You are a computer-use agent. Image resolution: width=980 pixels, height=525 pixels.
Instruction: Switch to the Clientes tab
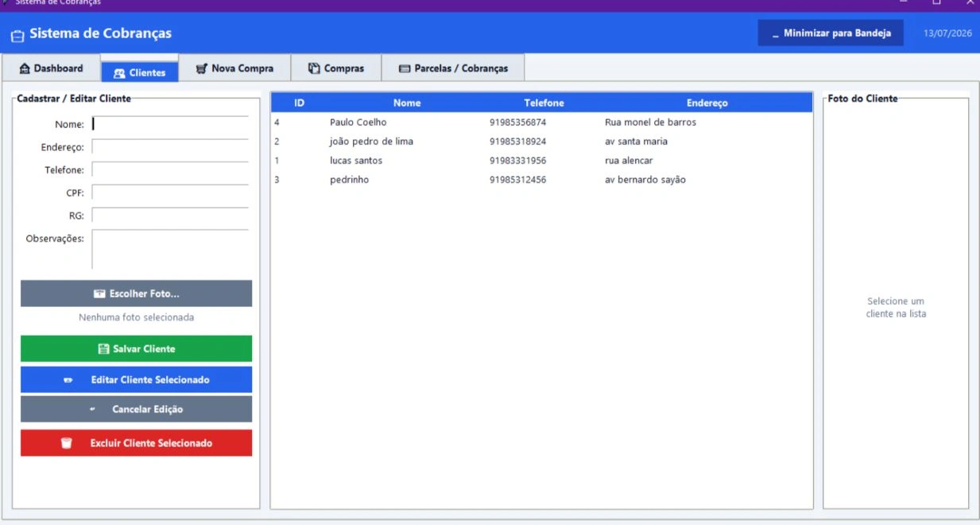[x=140, y=72]
